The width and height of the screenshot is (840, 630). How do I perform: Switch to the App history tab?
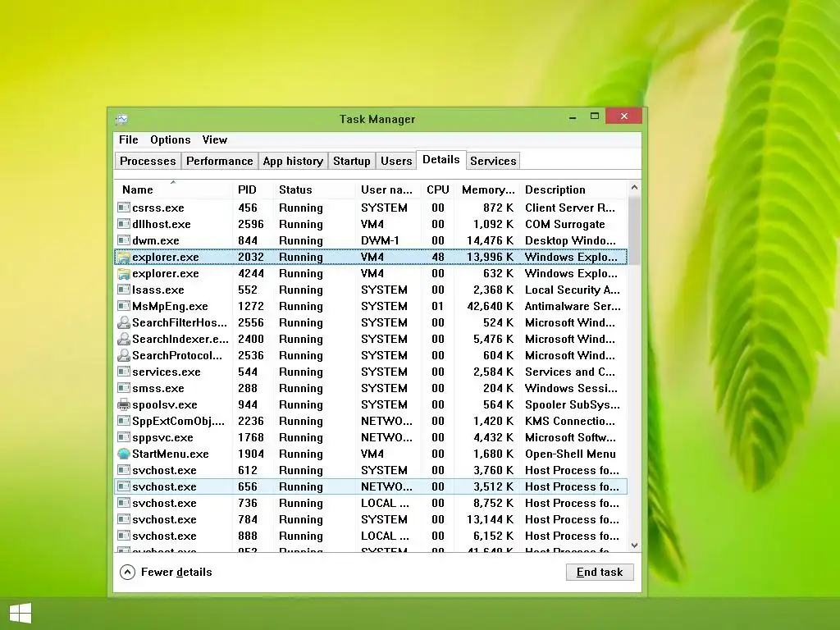point(293,161)
